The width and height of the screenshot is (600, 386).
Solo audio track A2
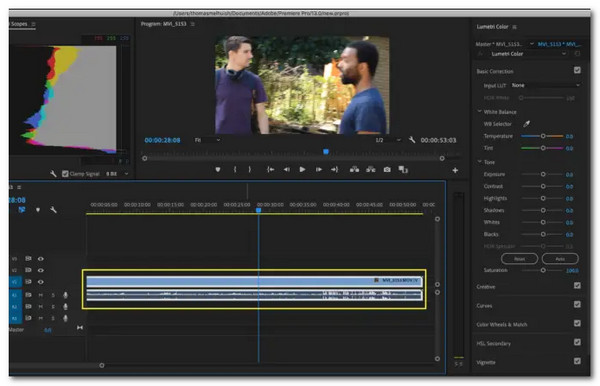(x=53, y=306)
